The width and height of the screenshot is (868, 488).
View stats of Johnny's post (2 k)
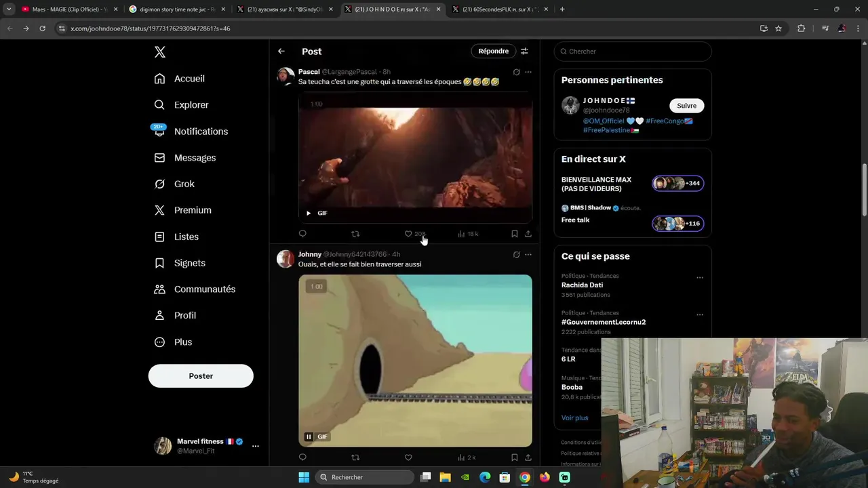coord(467,457)
